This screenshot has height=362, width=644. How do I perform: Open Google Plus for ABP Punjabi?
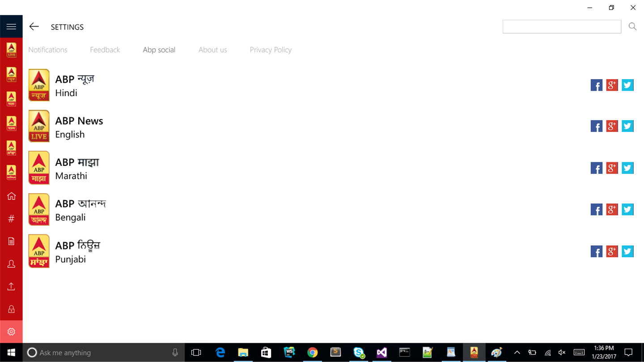coord(612,251)
